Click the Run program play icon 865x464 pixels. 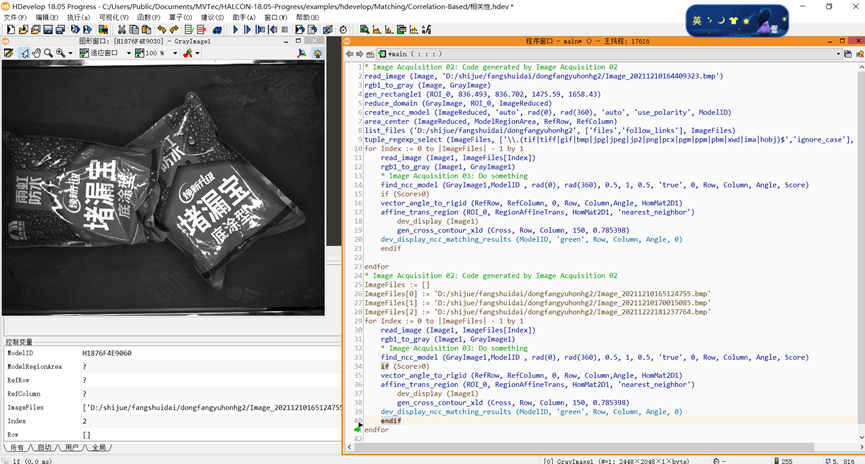[x=235, y=30]
